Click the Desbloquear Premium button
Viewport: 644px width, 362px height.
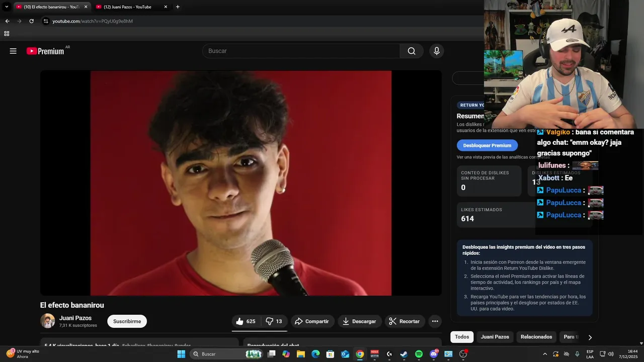pos(487,145)
